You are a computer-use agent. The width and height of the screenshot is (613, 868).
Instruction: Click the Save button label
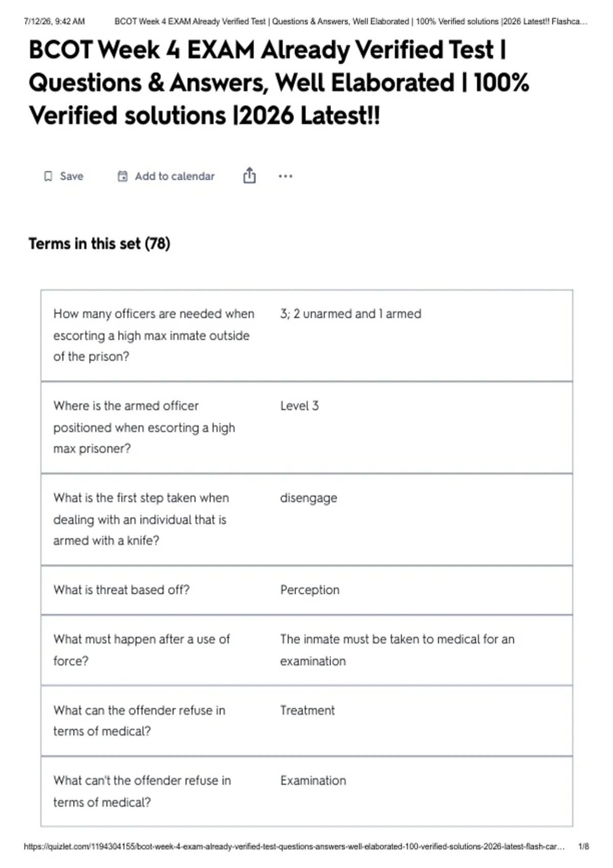[x=72, y=176]
